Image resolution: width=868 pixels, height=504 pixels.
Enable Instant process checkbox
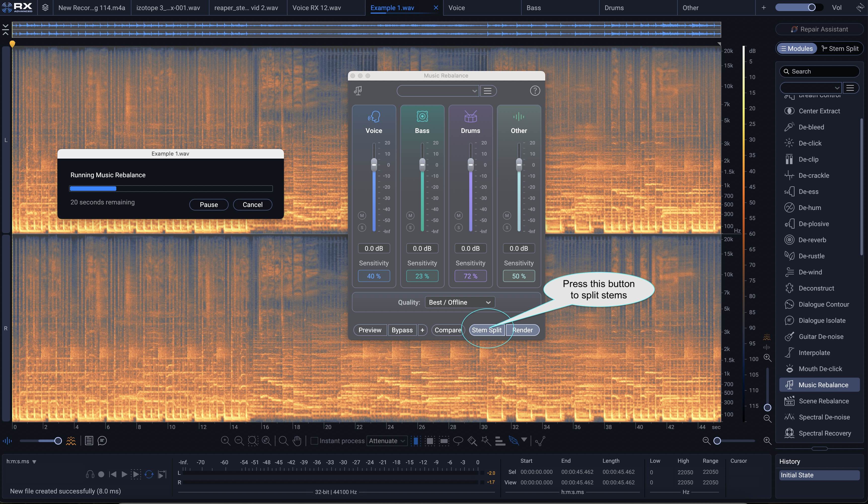point(314,441)
